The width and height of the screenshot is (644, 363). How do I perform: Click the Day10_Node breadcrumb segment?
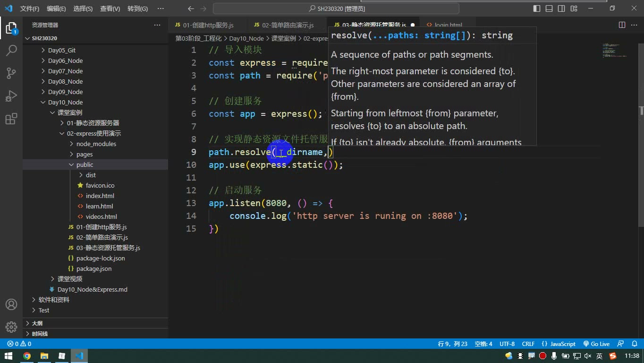click(246, 38)
